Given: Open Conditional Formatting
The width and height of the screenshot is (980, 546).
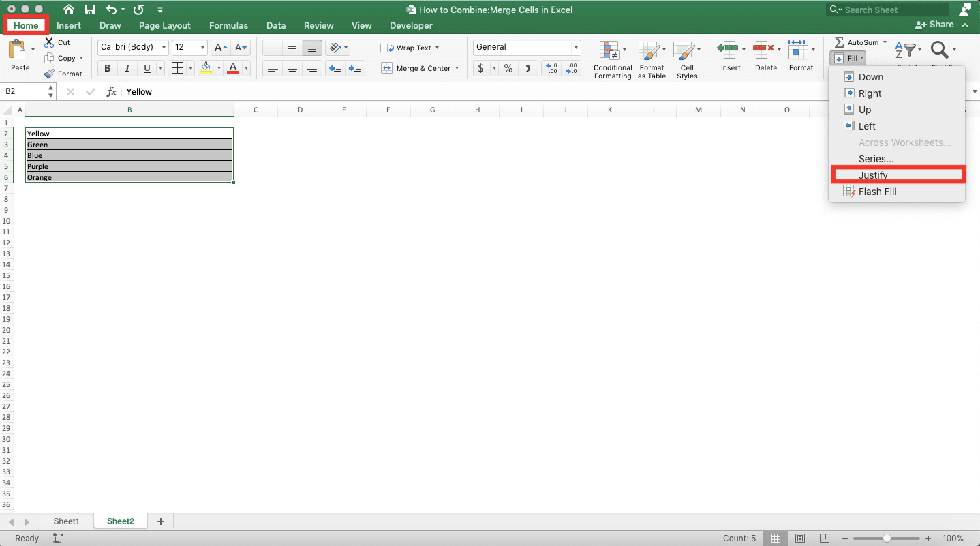Looking at the screenshot, I should [x=613, y=60].
